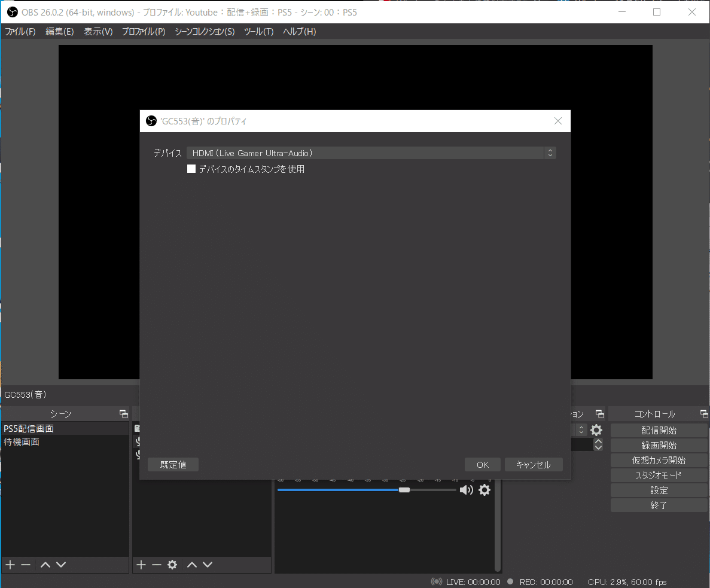
Task: Click 終了 to exit OBS
Action: click(x=659, y=505)
